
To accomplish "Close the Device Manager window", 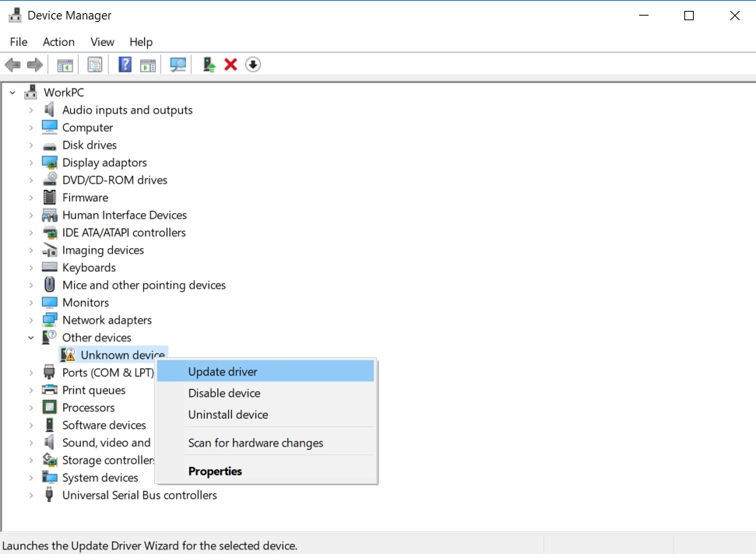I will click(x=734, y=16).
